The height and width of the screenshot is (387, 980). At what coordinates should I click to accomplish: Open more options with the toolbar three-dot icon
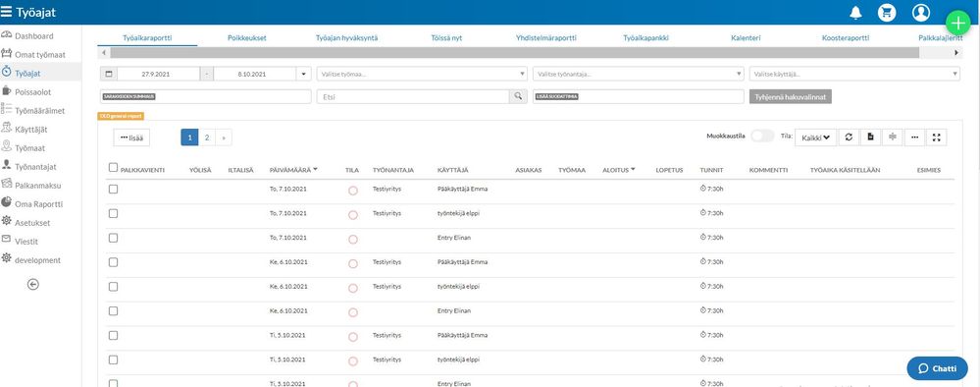pos(914,138)
